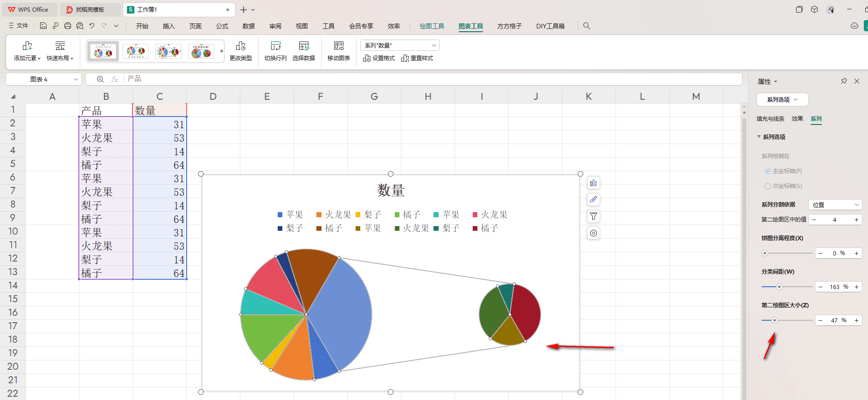This screenshot has width=868, height=400.
Task: Click the chart elements floating button
Action: [x=594, y=183]
